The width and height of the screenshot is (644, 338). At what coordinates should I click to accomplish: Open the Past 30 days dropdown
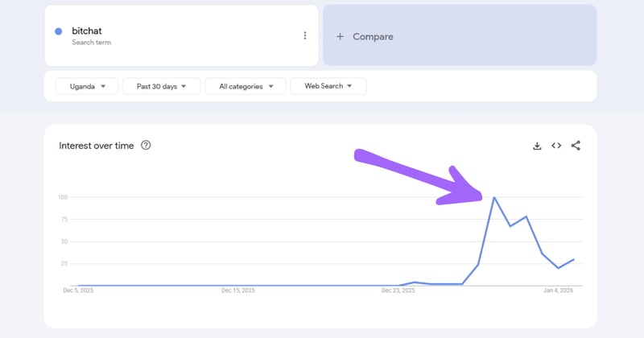click(x=162, y=86)
